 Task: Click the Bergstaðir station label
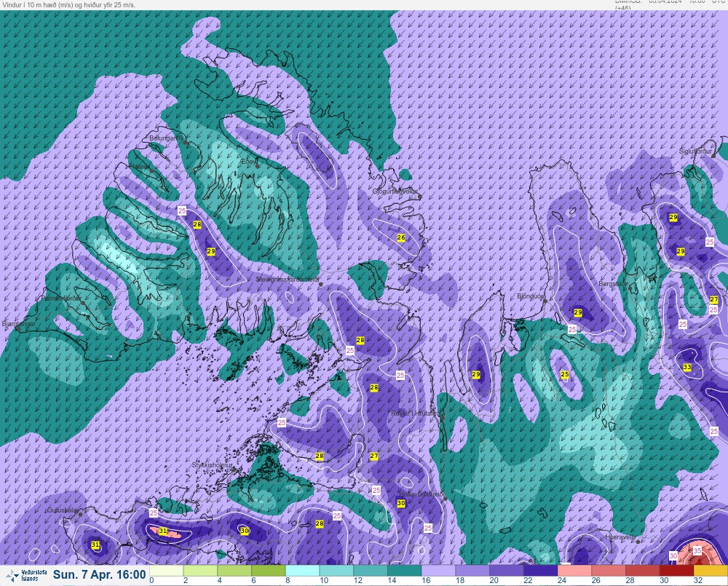[x=613, y=283]
